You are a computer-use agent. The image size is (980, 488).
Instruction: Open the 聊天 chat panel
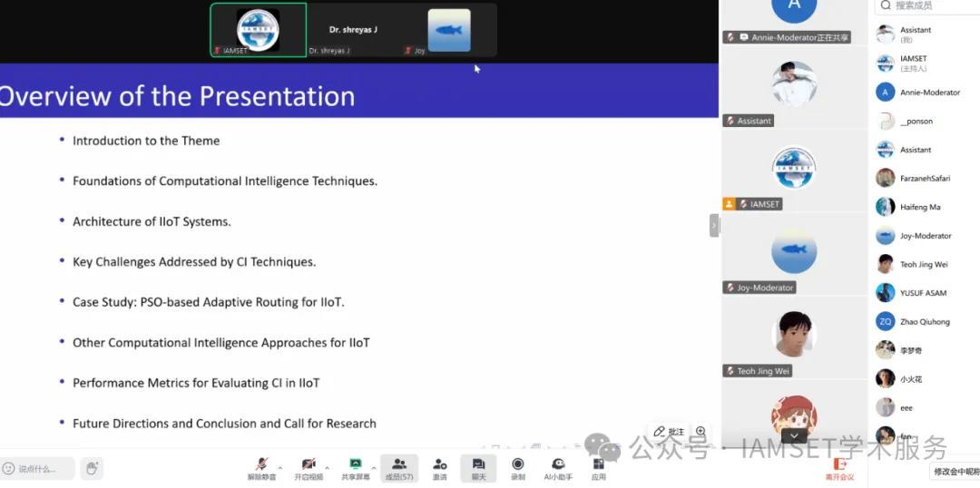pos(478,469)
